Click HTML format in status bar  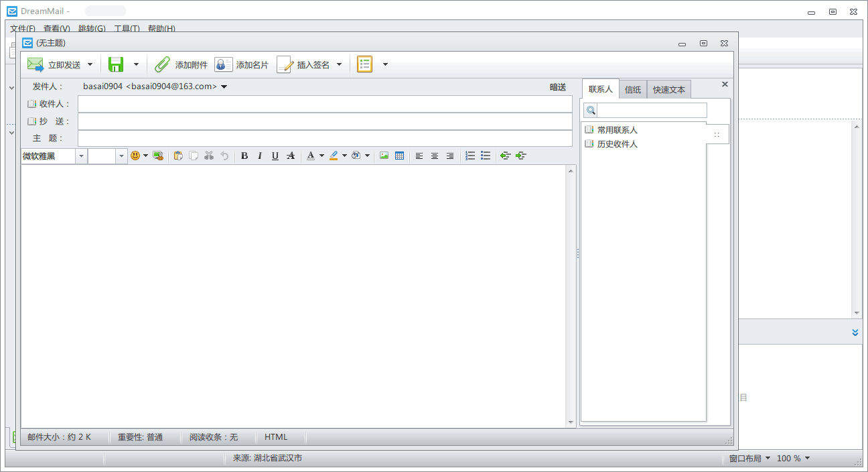pyautogui.click(x=276, y=437)
